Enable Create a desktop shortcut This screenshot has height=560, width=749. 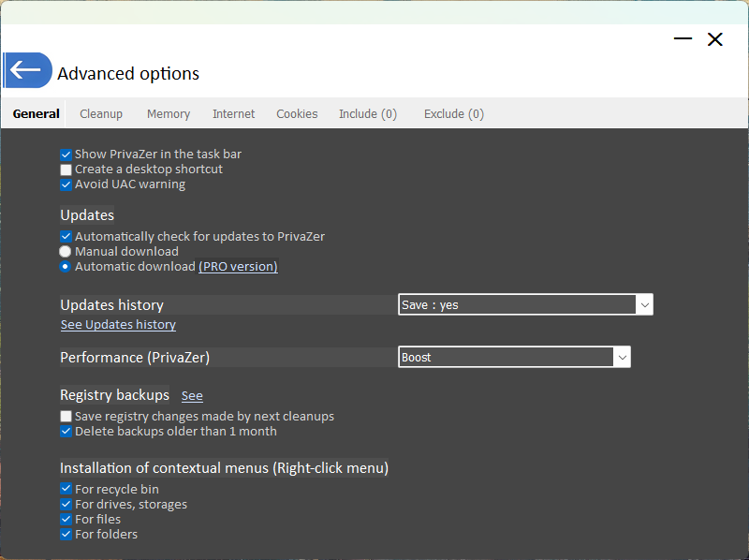[66, 169]
